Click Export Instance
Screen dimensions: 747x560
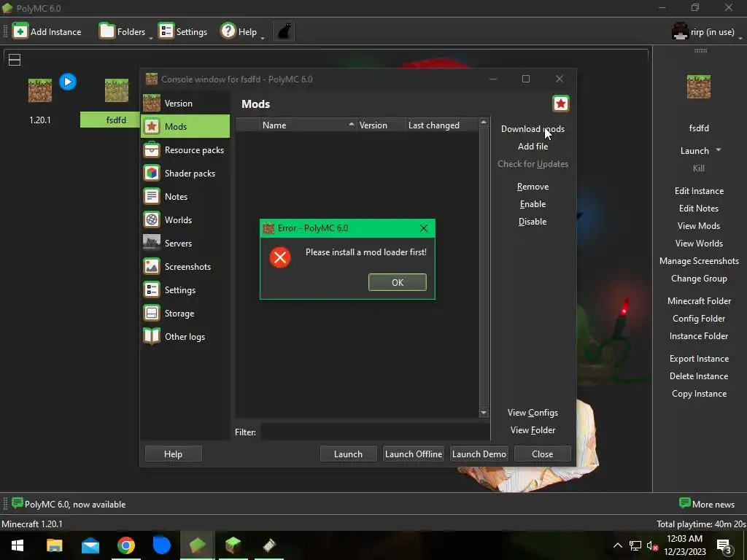pyautogui.click(x=699, y=359)
